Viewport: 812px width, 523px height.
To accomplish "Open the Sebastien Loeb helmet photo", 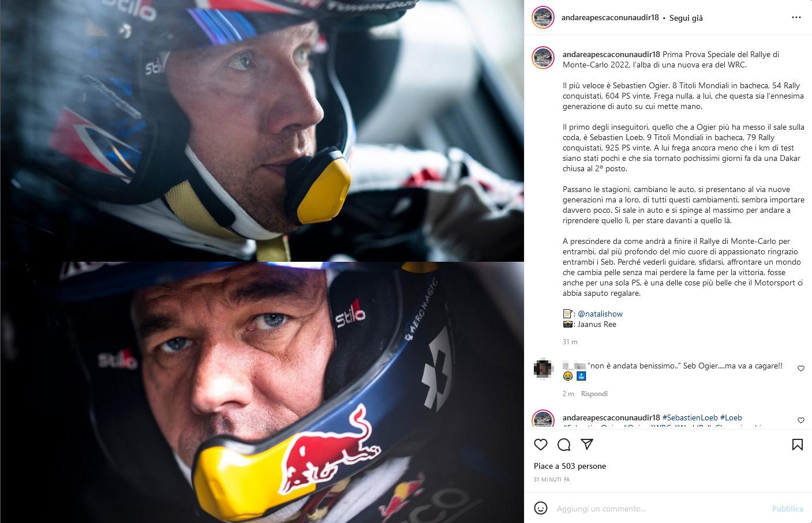I will 262,393.
